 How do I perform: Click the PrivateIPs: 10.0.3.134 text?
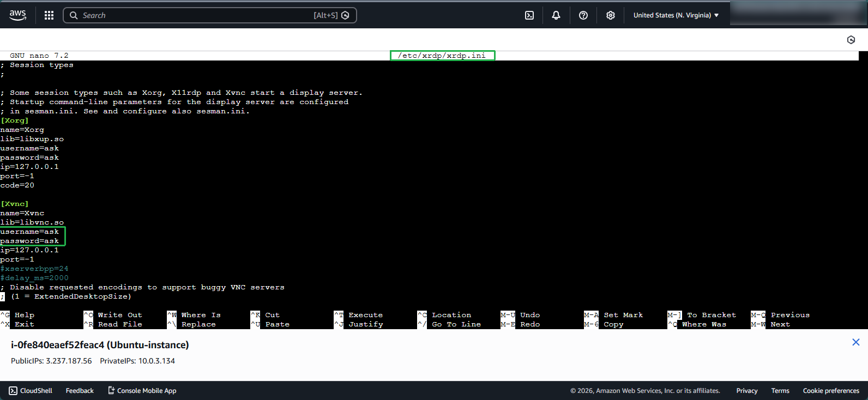[137, 361]
